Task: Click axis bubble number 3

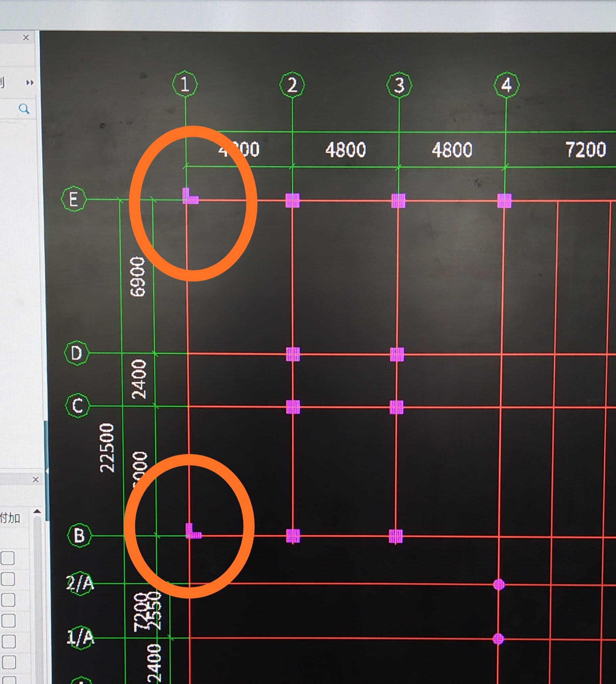Action: (399, 85)
